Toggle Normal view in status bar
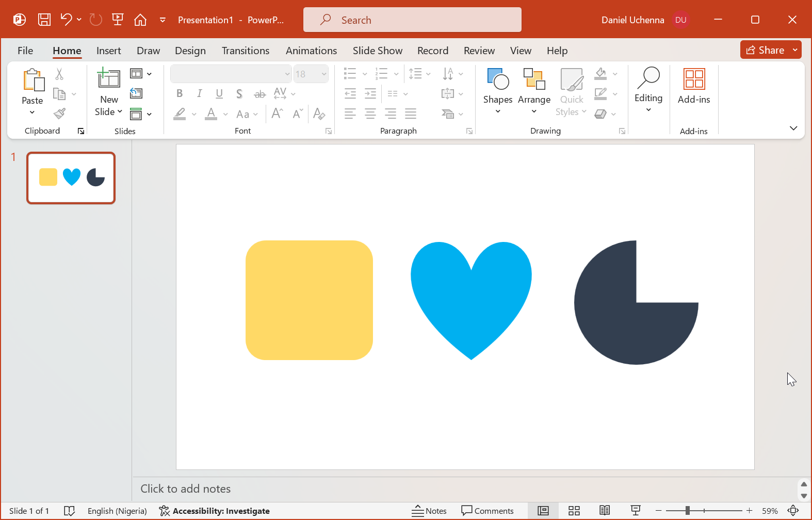 click(x=543, y=511)
